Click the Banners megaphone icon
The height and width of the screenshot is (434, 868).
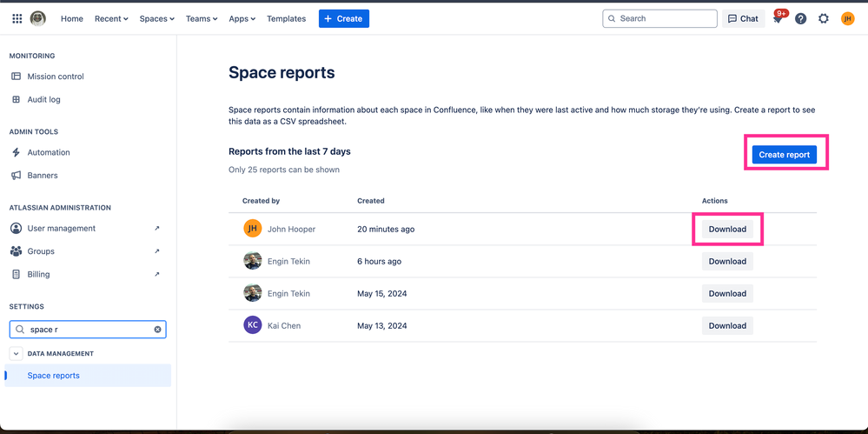tap(16, 175)
